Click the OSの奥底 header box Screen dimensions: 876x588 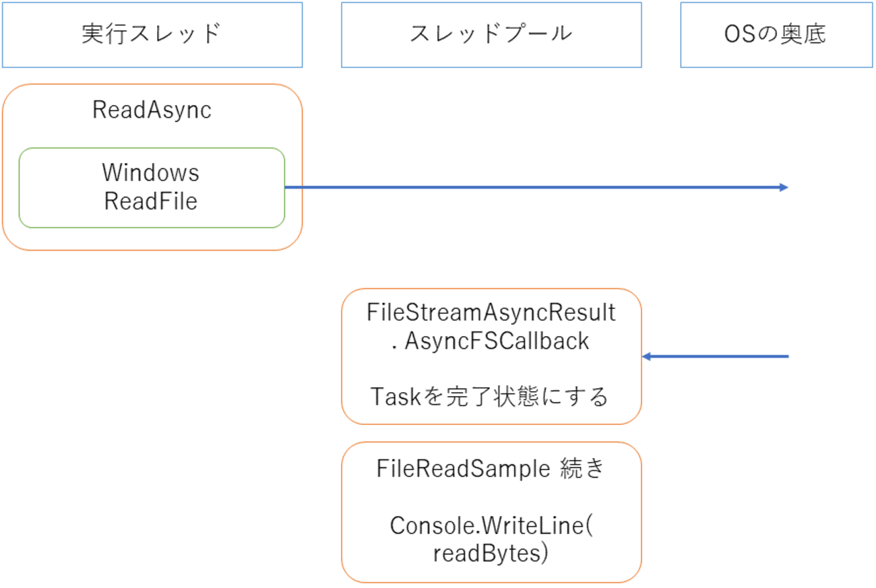pyautogui.click(x=775, y=34)
